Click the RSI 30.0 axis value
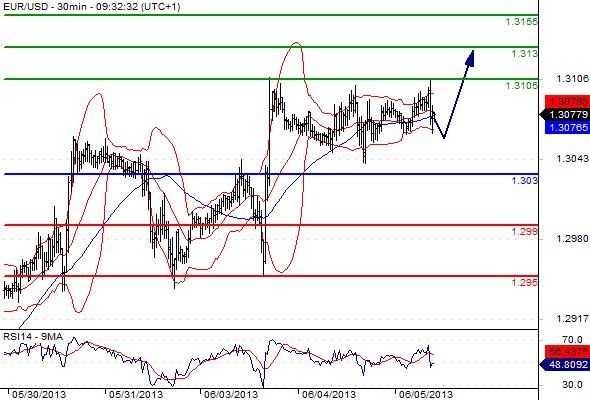590x400 pixels. (572, 385)
